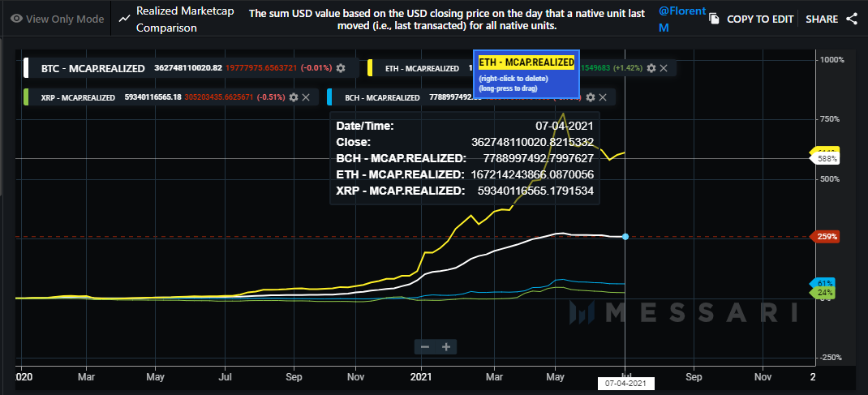Zoom in with the plus button
The height and width of the screenshot is (395, 868).
tap(446, 347)
